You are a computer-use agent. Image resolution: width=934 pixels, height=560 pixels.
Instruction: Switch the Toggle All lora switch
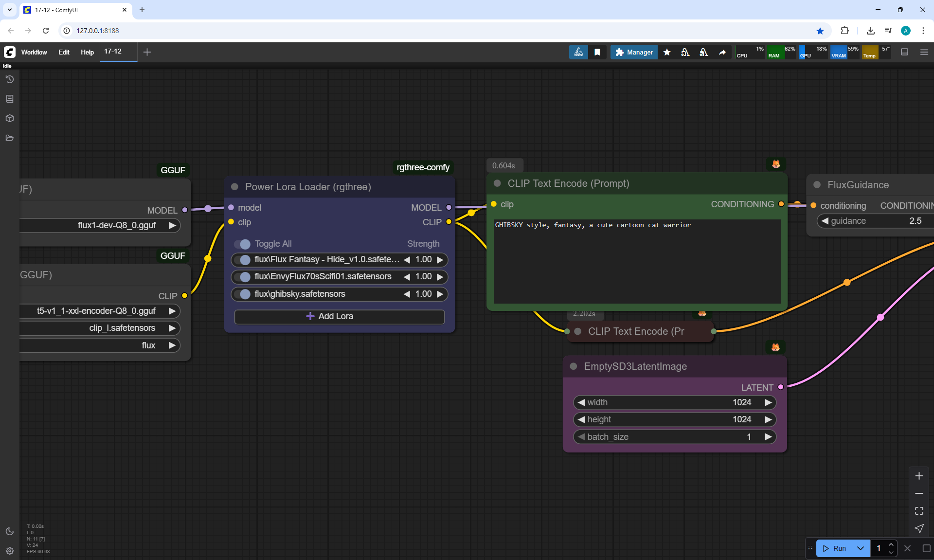(243, 244)
